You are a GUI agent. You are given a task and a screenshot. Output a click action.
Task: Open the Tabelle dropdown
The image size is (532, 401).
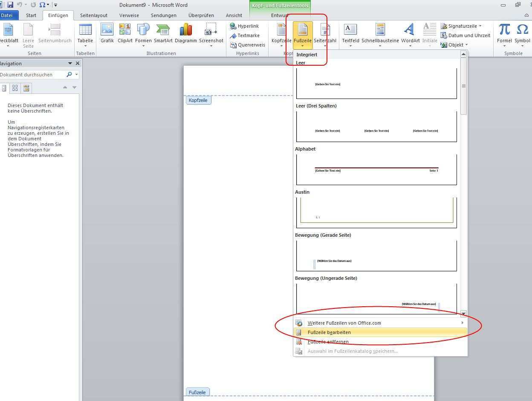[x=85, y=34]
